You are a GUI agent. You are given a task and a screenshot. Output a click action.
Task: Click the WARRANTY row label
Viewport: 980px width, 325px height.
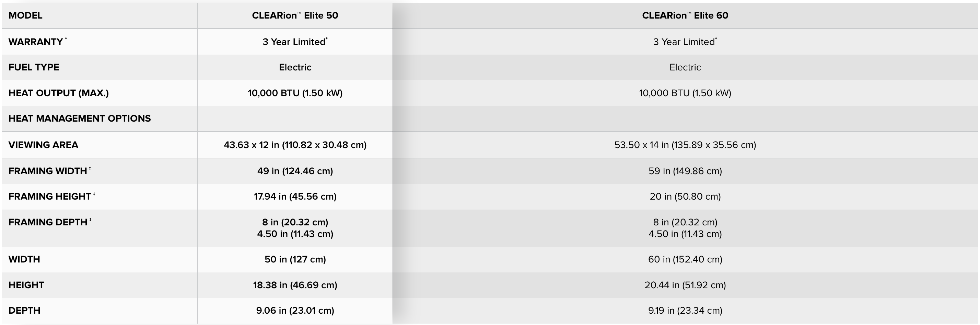36,42
